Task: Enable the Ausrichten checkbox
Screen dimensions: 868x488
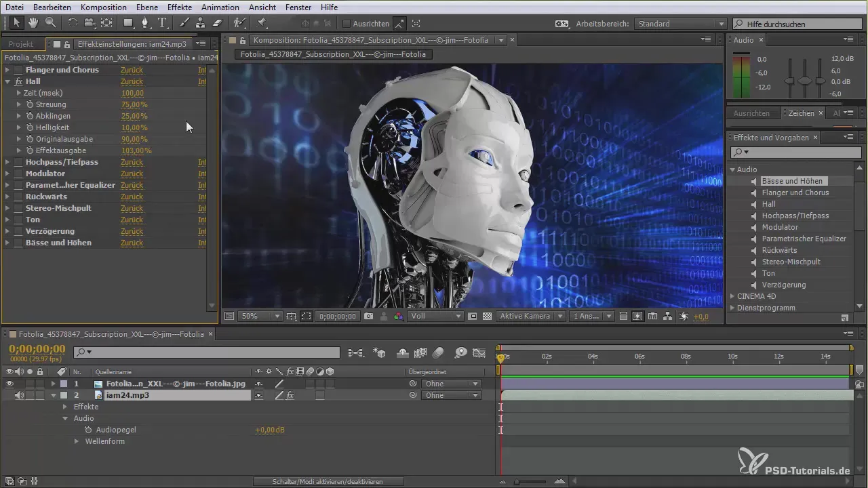Action: pyautogui.click(x=347, y=24)
